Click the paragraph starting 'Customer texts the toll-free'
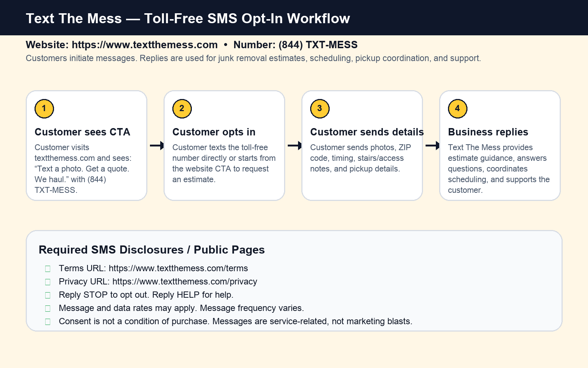The image size is (588, 368). pos(224,163)
